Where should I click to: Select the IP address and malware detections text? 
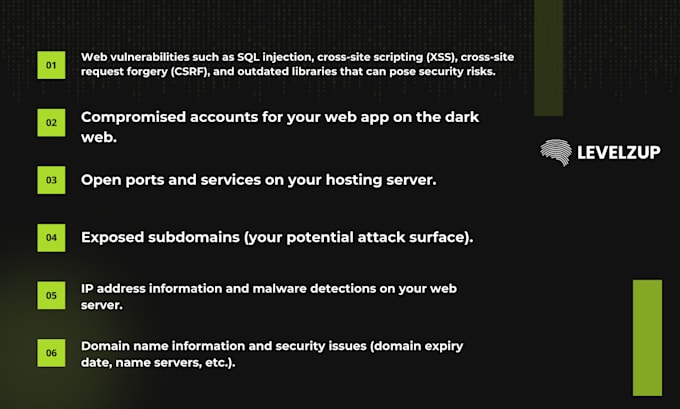coord(268,297)
